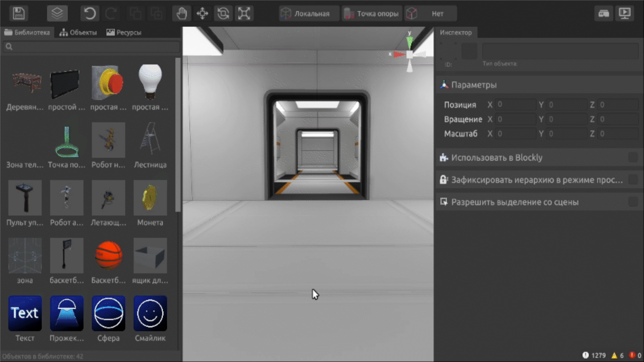Image resolution: width=644 pixels, height=362 pixels.
Task: Click the VR headset icon
Action: coord(603,13)
